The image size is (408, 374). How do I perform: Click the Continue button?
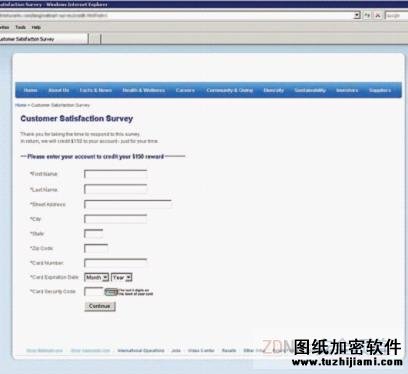[100, 306]
